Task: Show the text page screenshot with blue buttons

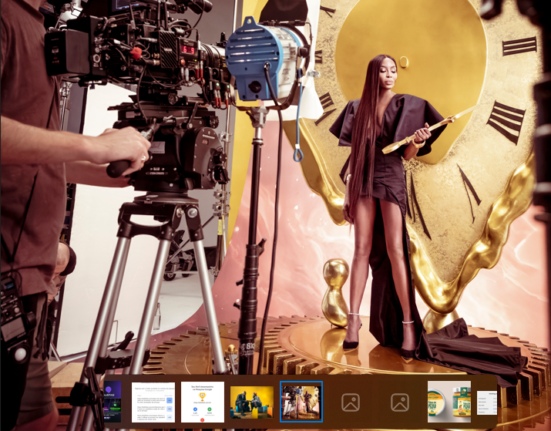Action: 153,402
